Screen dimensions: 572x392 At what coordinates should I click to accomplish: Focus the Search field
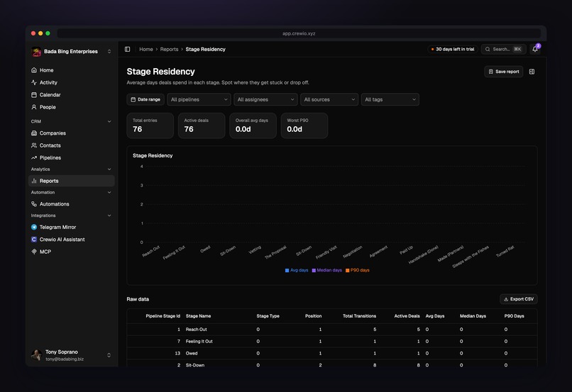(x=503, y=49)
